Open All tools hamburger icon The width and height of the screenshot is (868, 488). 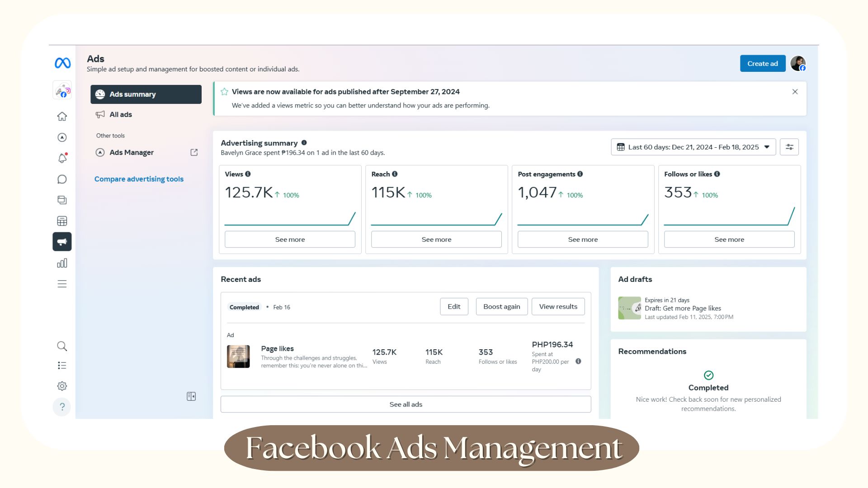(x=62, y=284)
